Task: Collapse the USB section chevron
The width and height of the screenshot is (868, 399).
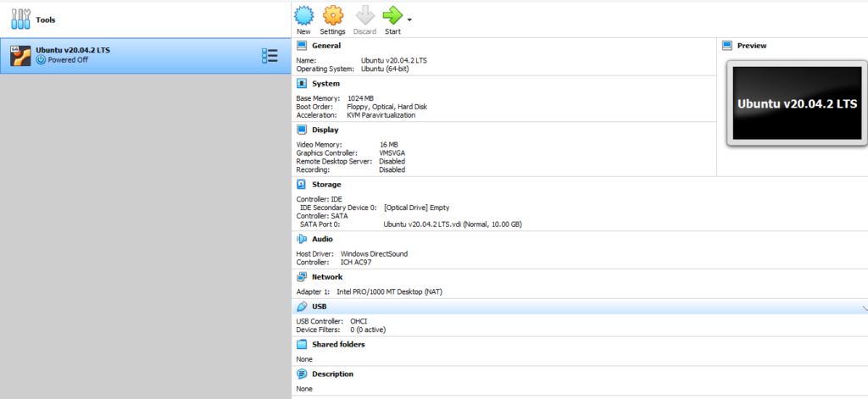Action: [x=864, y=308]
